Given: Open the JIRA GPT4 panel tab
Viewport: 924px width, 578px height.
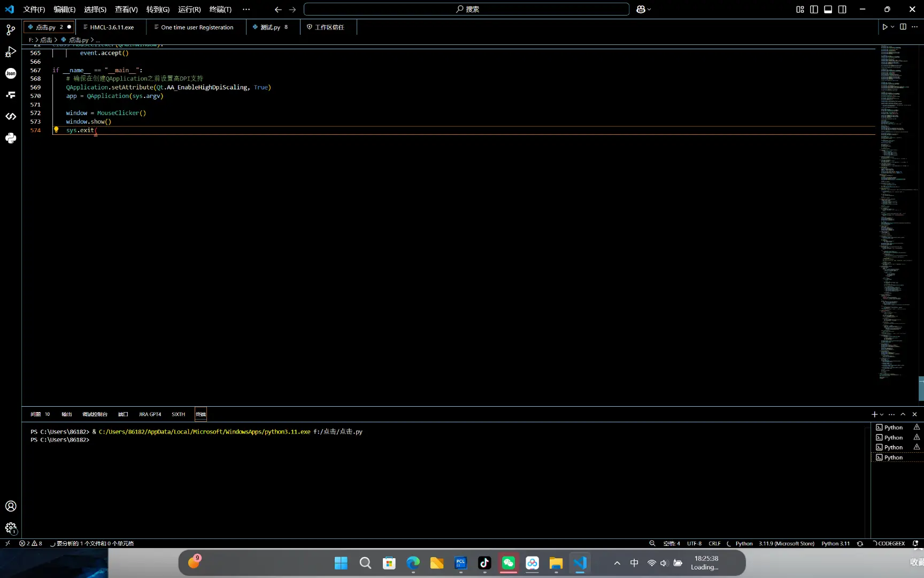Looking at the screenshot, I should (x=150, y=414).
